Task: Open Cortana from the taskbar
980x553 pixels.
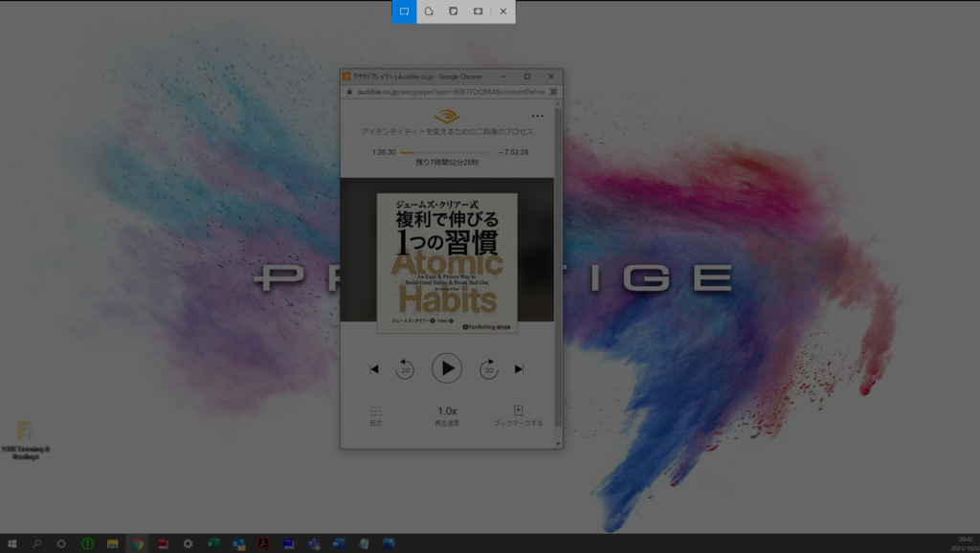Action: click(61, 543)
